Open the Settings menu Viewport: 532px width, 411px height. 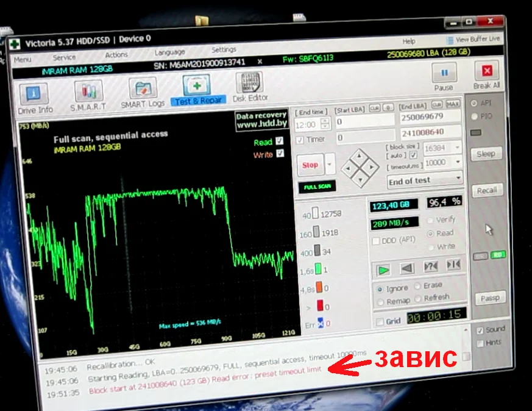[224, 49]
